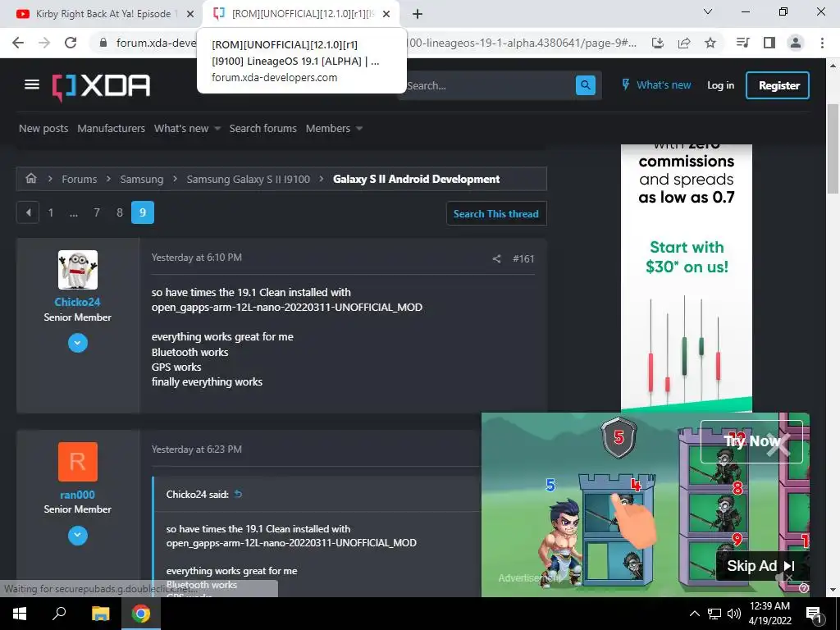Viewport: 840px width, 630px height.
Task: Click Search This thread button
Action: coord(496,214)
